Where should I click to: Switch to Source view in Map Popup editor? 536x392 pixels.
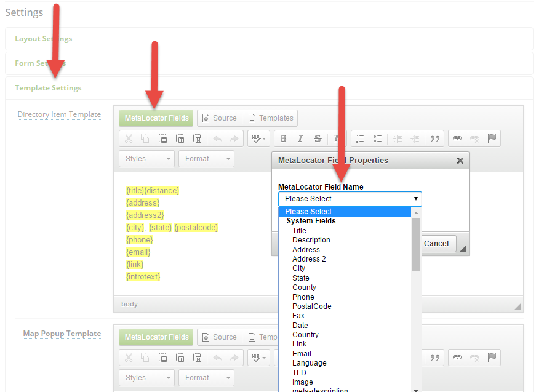220,337
